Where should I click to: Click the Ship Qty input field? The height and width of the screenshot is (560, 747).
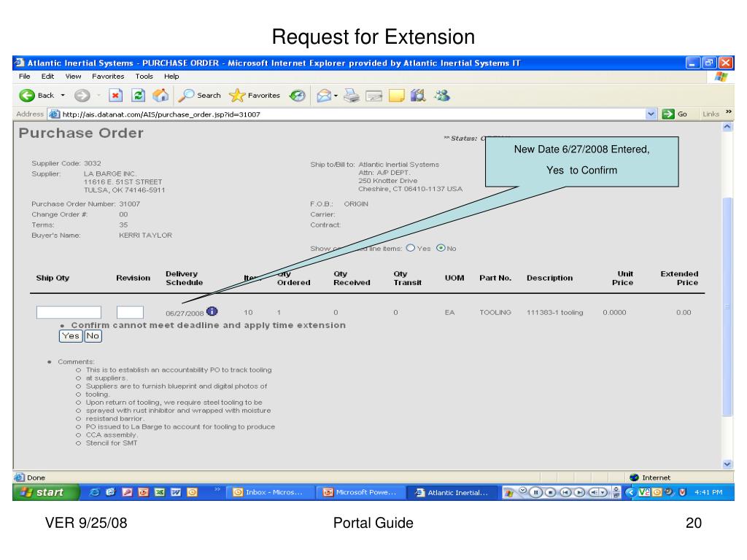coord(69,312)
